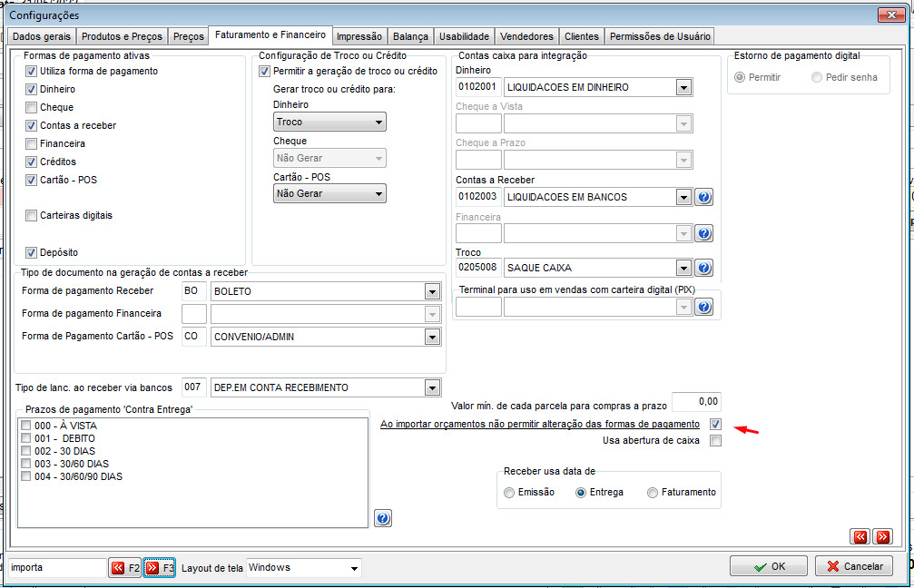Toggle the Dinheiro payment method checkbox

click(32, 90)
